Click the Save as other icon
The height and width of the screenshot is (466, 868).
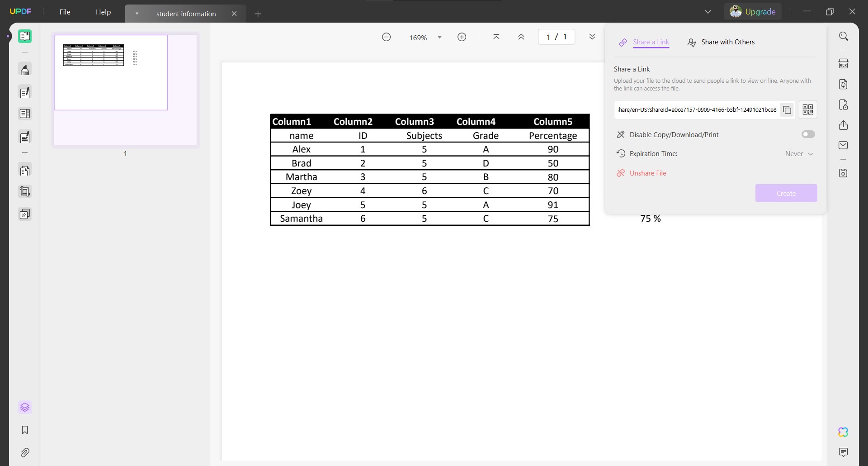click(844, 173)
